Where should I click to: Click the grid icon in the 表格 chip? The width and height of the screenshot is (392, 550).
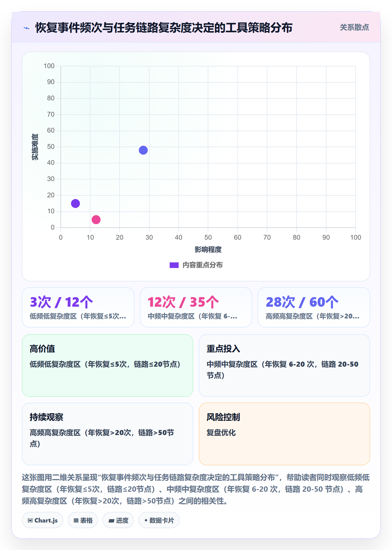76,521
